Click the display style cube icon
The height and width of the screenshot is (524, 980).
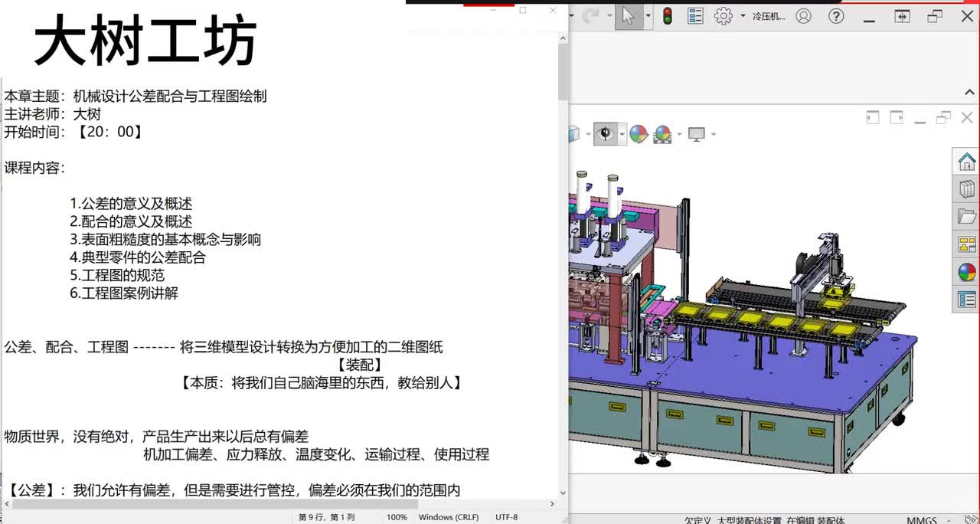(573, 134)
